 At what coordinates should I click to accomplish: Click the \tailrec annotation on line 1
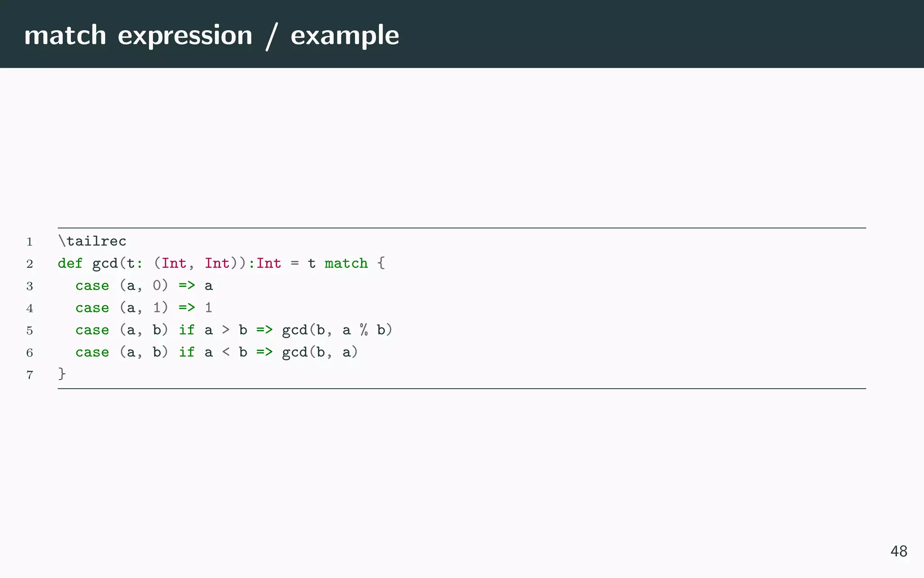point(92,241)
